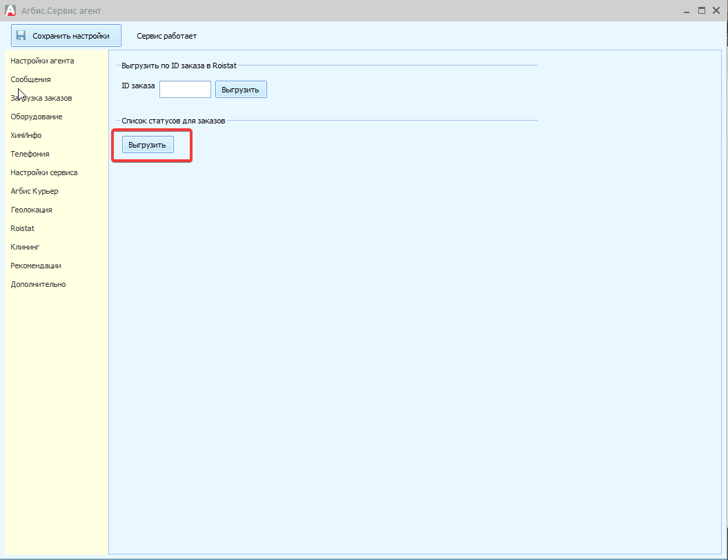The width and height of the screenshot is (728, 560).
Task: Go to Загрузка заказов section
Action: (41, 98)
